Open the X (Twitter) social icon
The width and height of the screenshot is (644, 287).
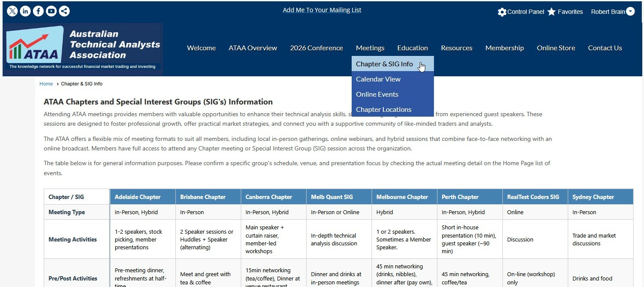(x=12, y=11)
